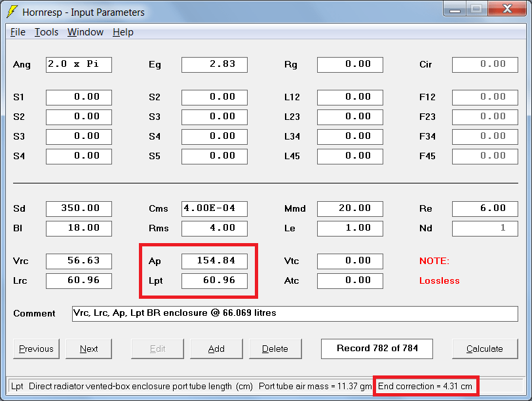Click the red NOTE: label
The height and width of the screenshot is (401, 532).
click(434, 261)
